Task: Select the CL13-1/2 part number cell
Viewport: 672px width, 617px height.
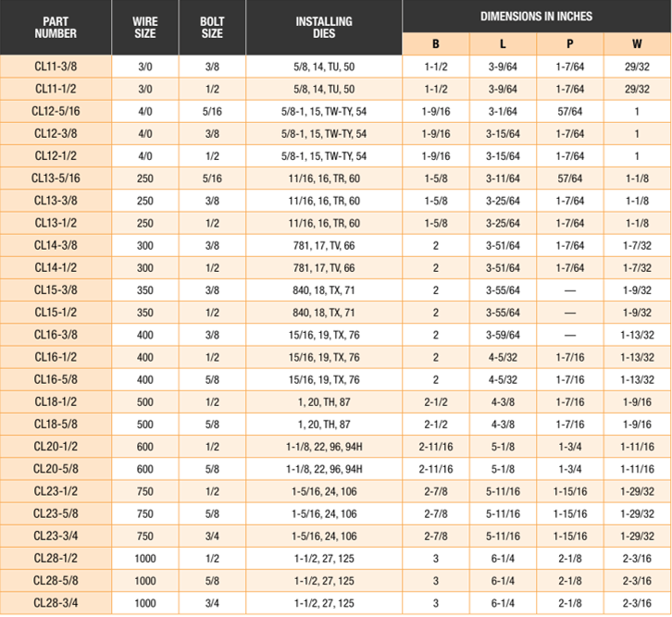Action: tap(56, 223)
